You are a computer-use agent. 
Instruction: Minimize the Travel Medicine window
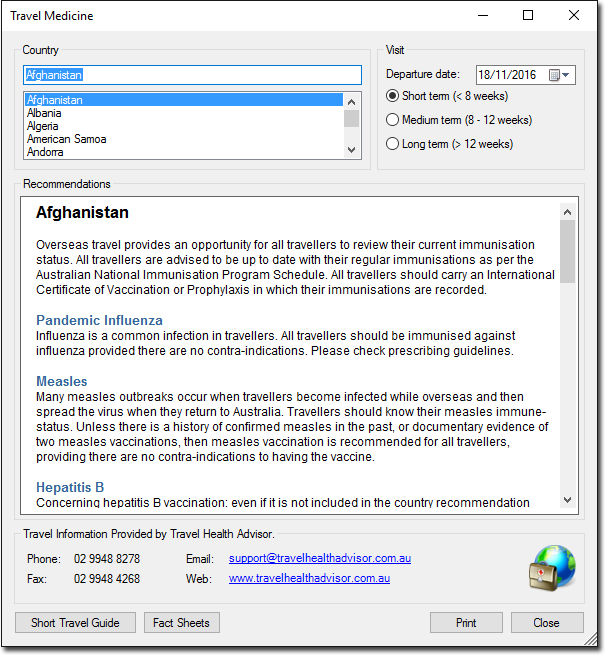click(483, 15)
